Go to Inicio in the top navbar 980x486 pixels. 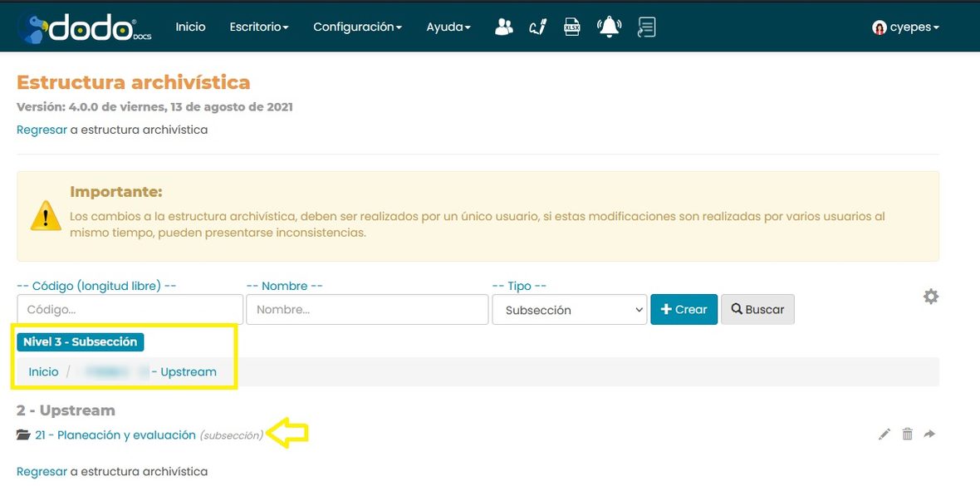coord(191,27)
